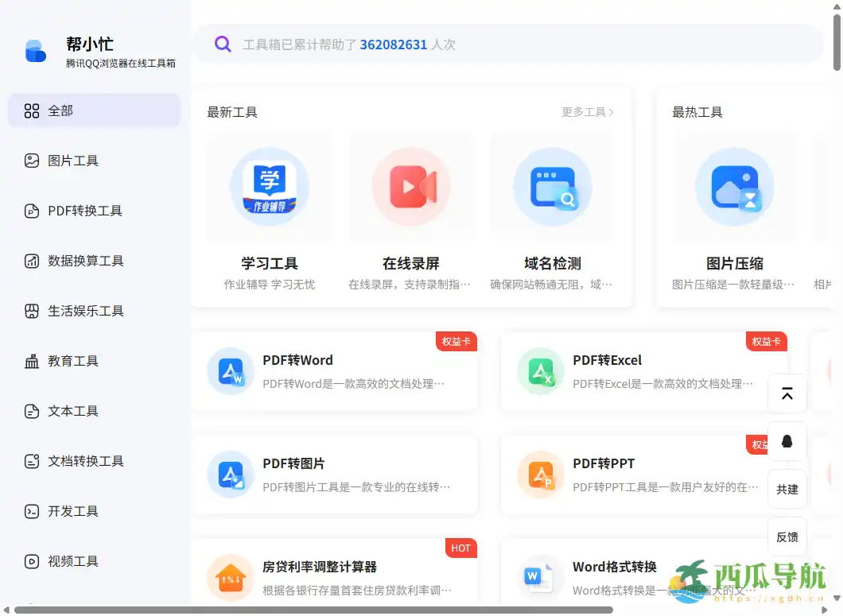Viewport: 843px width, 616px height.
Task: Click the back-to-top arrow button
Action: click(x=787, y=393)
